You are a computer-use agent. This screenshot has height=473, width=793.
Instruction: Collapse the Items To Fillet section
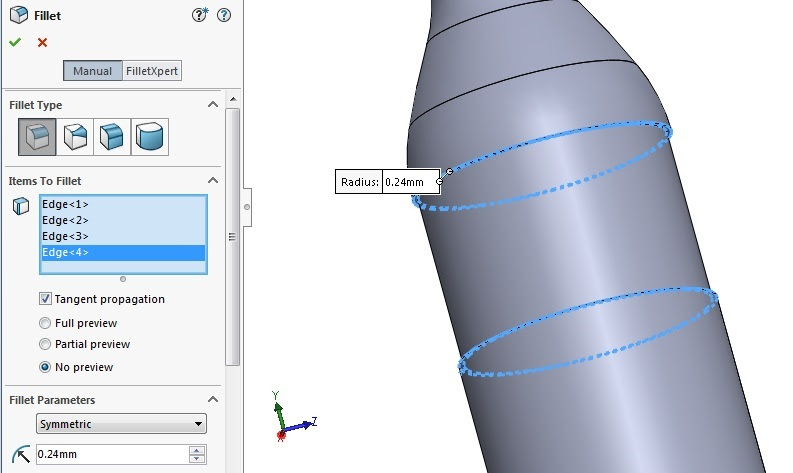tap(213, 181)
